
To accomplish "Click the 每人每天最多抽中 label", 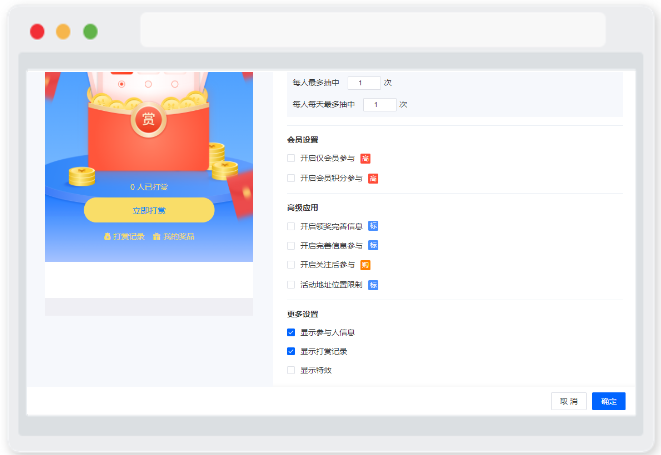I will (x=324, y=105).
